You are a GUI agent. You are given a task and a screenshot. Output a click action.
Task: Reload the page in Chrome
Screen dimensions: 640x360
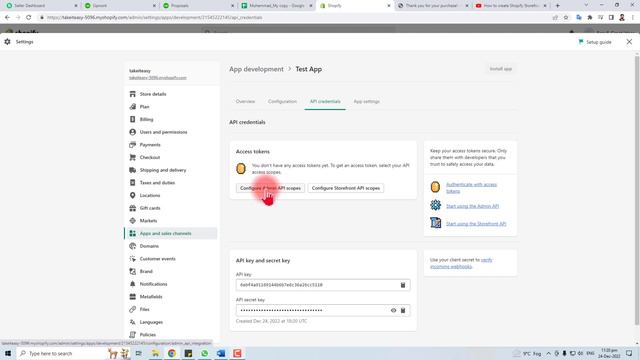29,18
